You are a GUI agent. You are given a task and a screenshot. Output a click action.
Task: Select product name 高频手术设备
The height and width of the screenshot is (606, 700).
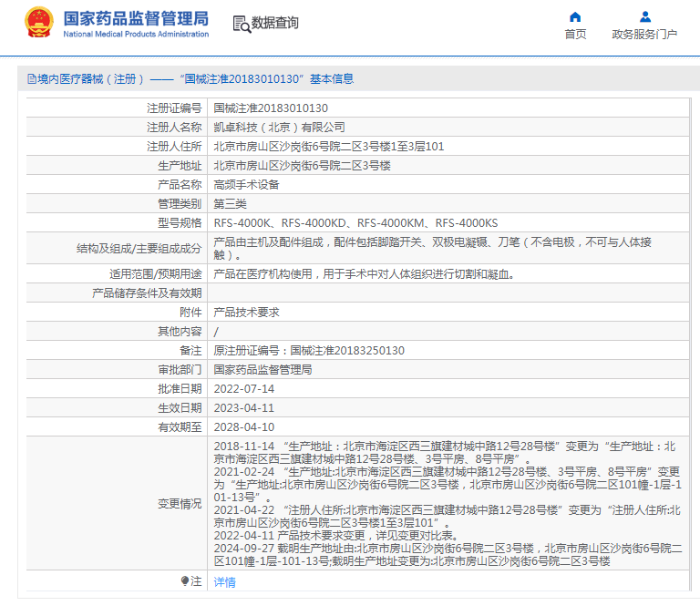pyautogui.click(x=246, y=185)
